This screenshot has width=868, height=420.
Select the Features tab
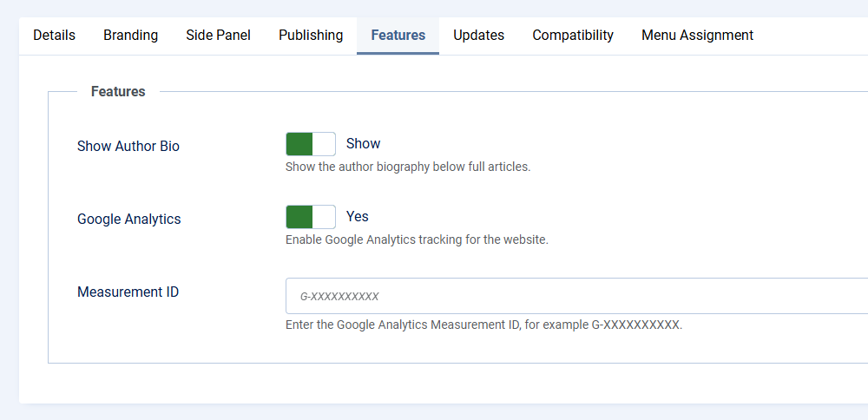[x=398, y=36]
